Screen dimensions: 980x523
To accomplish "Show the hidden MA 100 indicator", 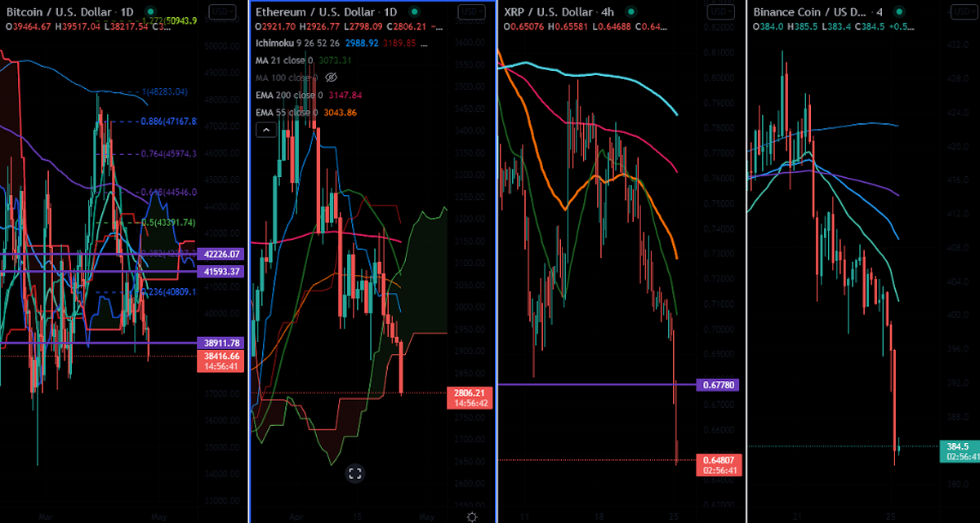I will pos(332,78).
